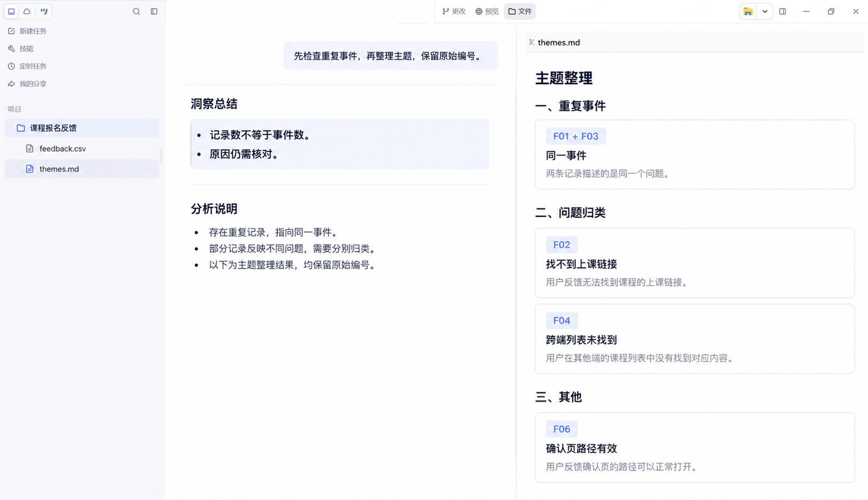Click the collapse icon beside themes.md title

point(532,42)
